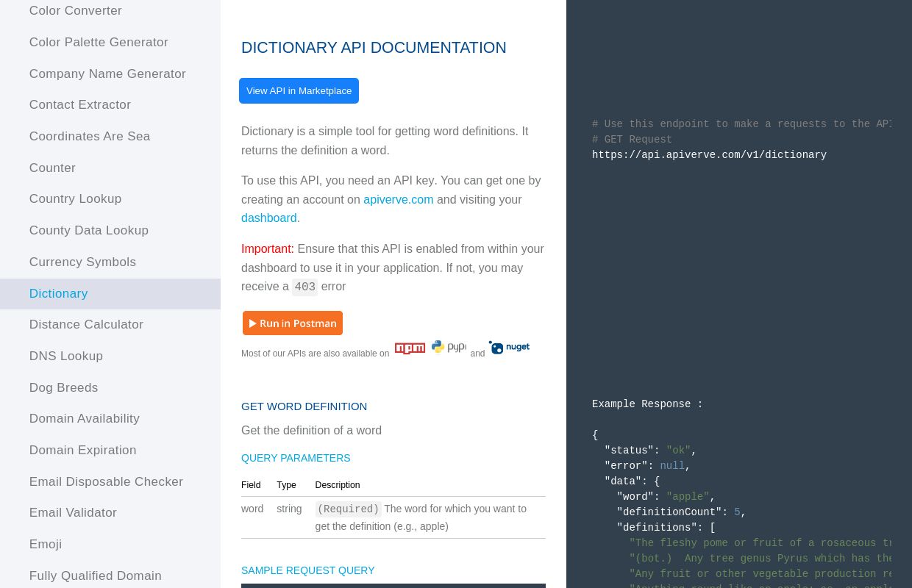Go to Currency Symbols page

110,262
